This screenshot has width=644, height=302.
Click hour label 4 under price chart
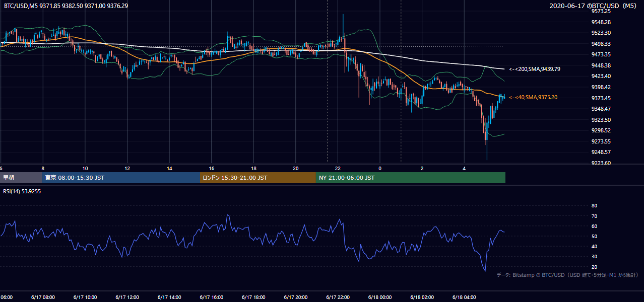click(464, 169)
